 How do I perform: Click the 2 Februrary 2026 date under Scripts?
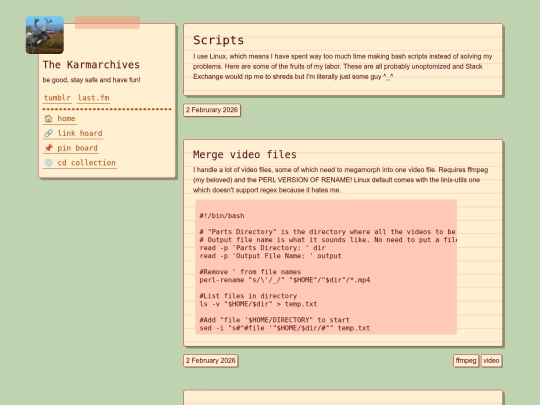212,110
